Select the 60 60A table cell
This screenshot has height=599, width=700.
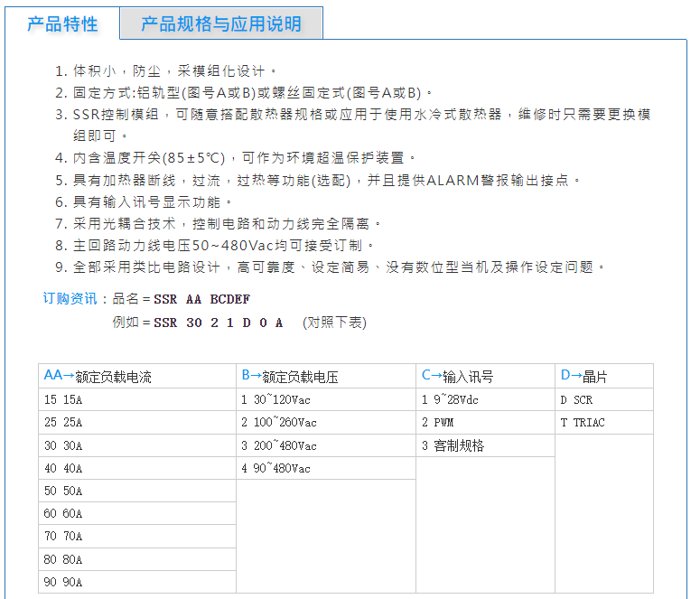tap(137, 514)
